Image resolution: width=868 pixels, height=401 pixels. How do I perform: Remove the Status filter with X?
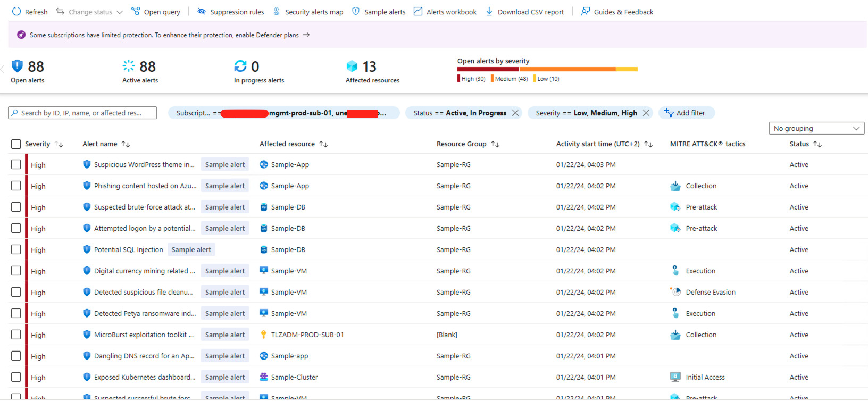click(515, 113)
